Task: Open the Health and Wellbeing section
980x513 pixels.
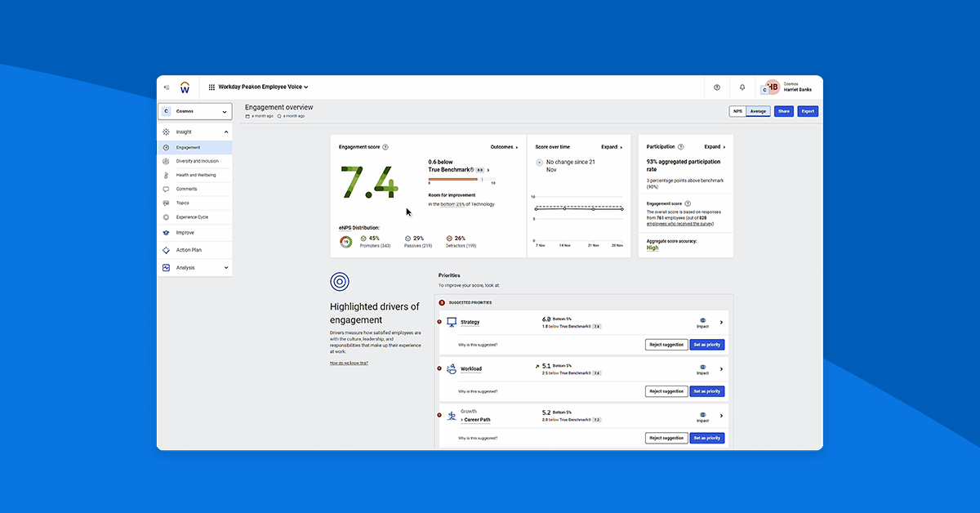Action: click(194, 174)
